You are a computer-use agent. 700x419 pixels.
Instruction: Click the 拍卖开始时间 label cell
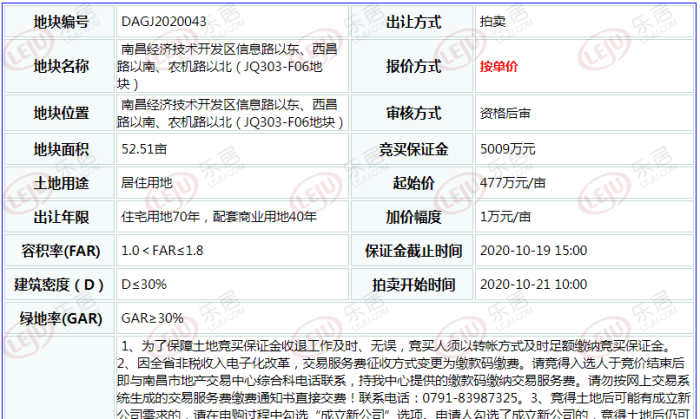pyautogui.click(x=412, y=285)
